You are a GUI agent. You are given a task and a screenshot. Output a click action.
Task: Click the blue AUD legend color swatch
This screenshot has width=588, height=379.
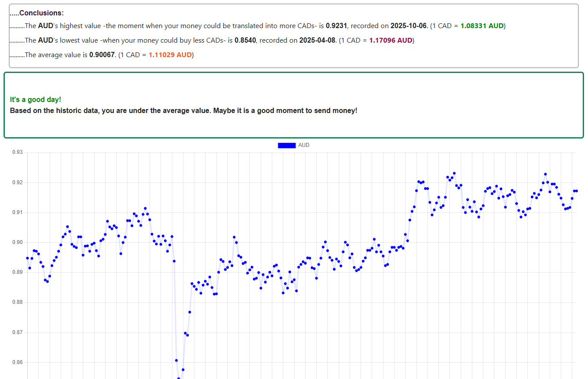click(x=286, y=146)
